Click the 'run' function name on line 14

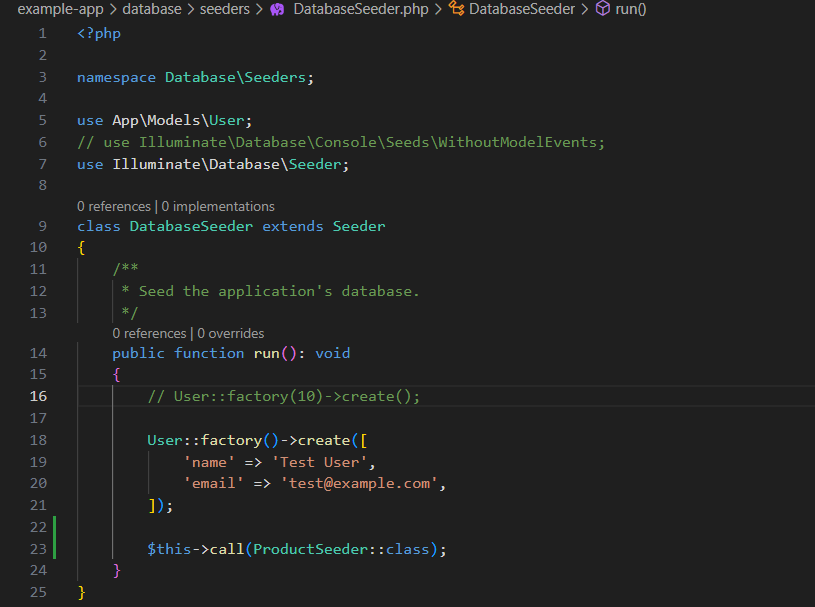coord(267,353)
